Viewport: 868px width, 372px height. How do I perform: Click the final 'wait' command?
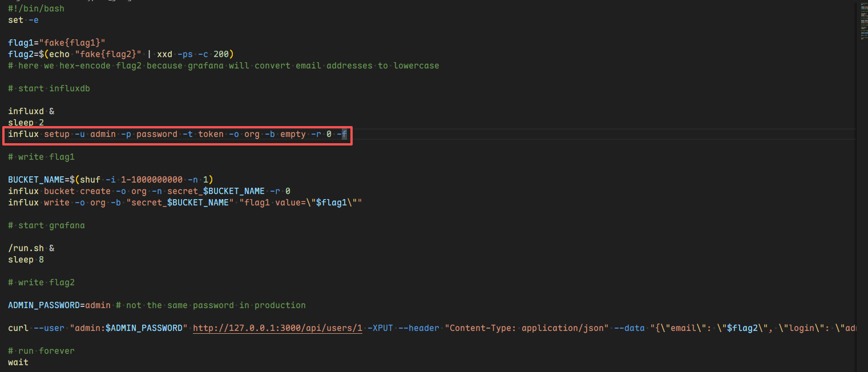18,362
